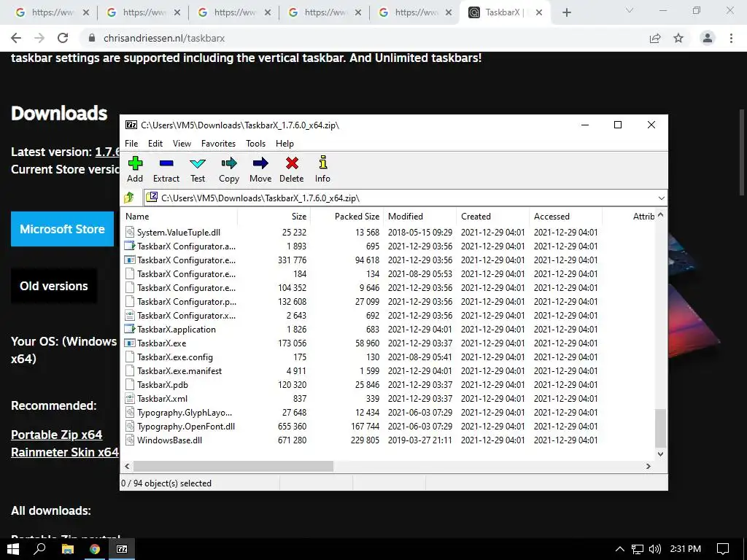Image resolution: width=747 pixels, height=560 pixels.
Task: Click 7-Zip taskbar icon
Action: tap(122, 549)
